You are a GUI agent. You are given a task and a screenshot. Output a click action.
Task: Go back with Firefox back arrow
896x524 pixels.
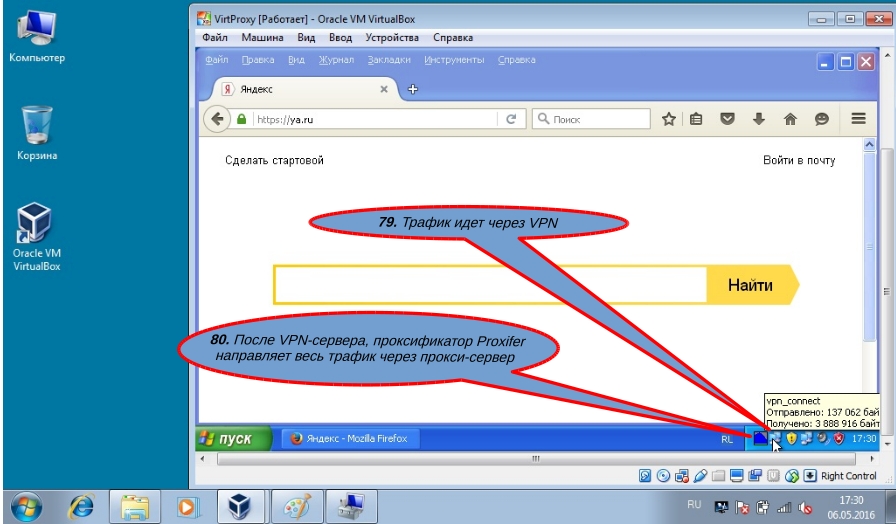(x=217, y=119)
